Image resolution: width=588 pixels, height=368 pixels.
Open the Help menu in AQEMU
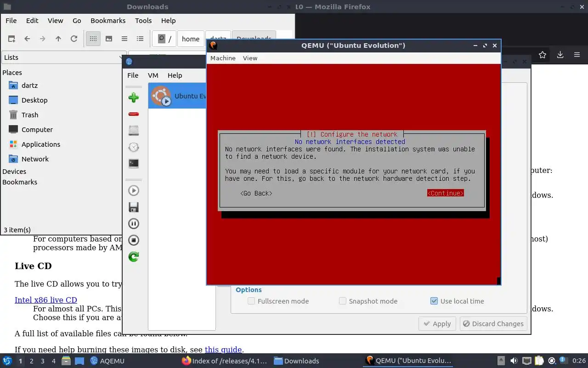(x=175, y=75)
